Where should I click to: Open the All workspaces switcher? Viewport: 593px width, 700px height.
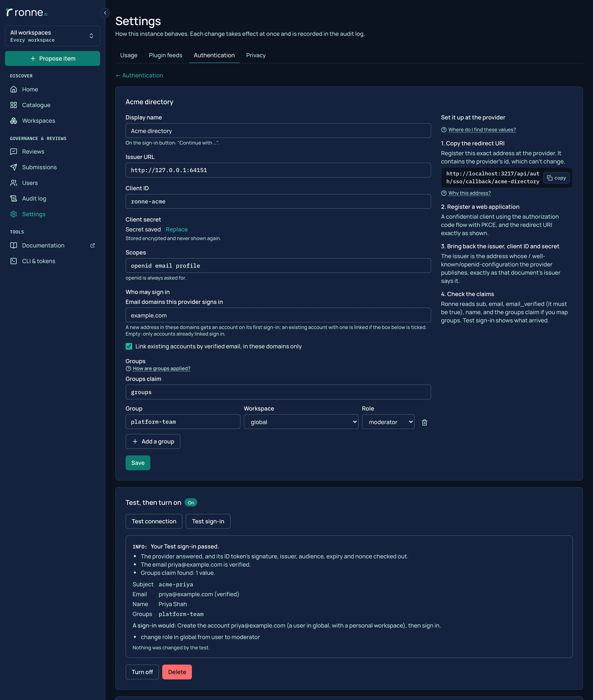[53, 36]
